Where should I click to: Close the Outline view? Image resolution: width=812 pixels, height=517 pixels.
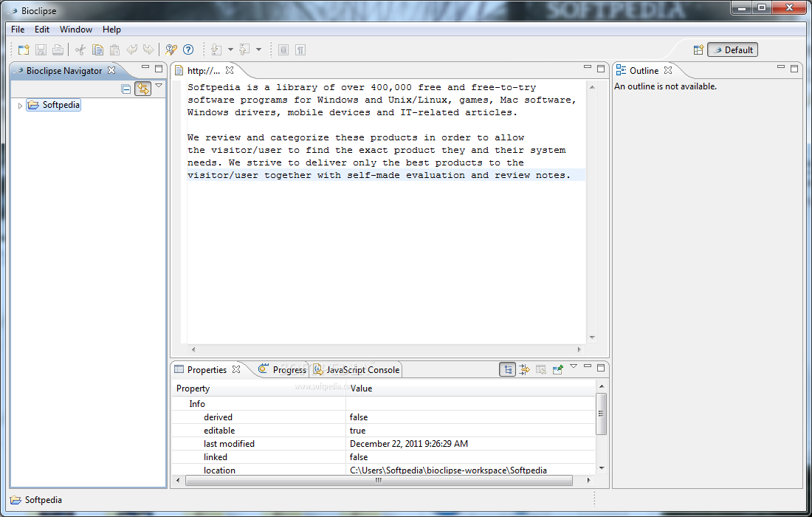668,70
